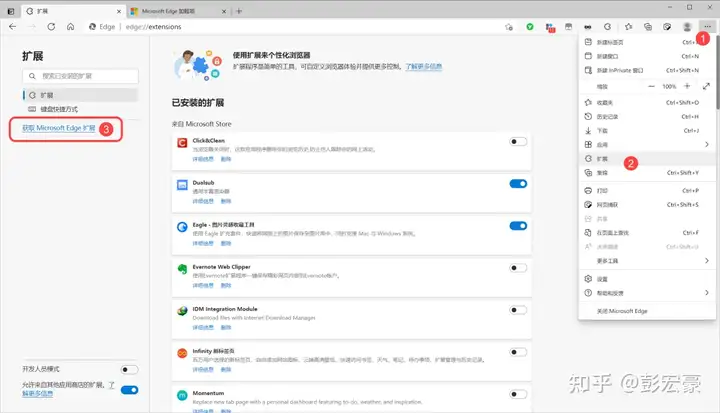
Task: Click the Momentum extension icon
Action: [182, 395]
